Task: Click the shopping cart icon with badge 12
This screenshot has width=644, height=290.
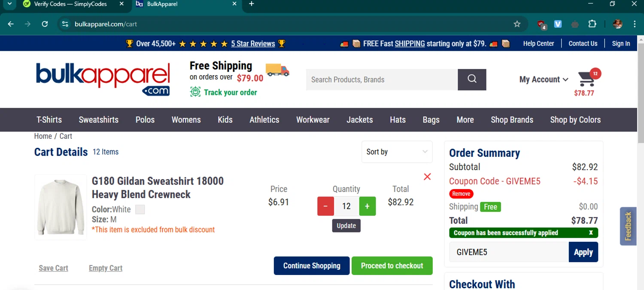Action: tap(587, 78)
